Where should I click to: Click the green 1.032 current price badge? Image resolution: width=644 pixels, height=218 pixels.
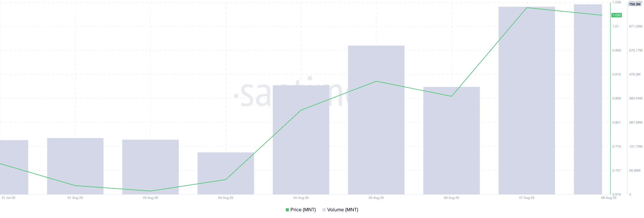(616, 15)
